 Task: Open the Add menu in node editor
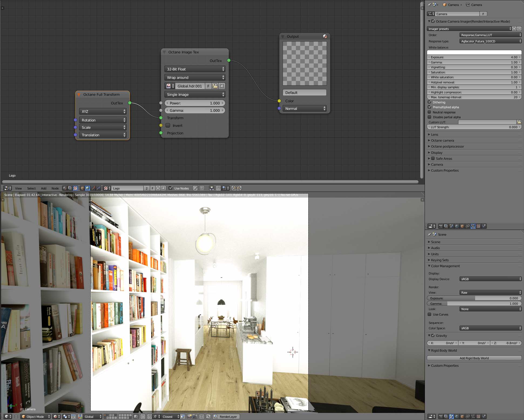pos(43,188)
